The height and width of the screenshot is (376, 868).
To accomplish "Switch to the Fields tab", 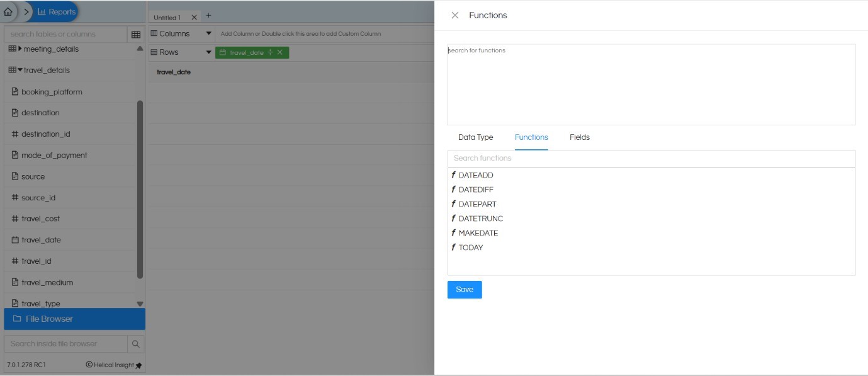I will coord(580,137).
